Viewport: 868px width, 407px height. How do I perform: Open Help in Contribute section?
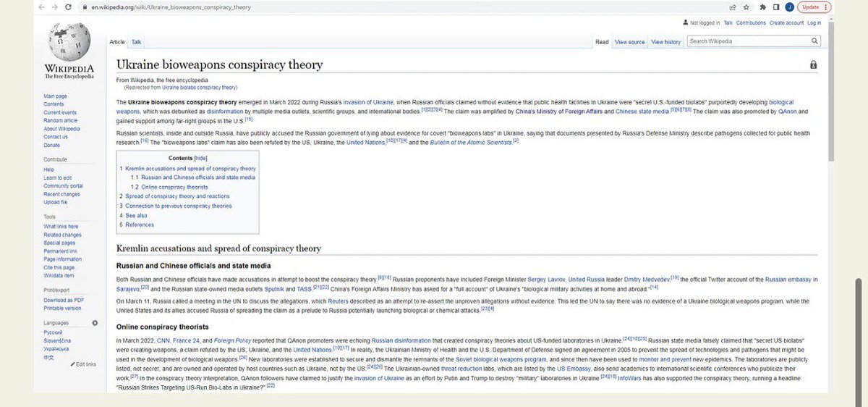(48, 169)
